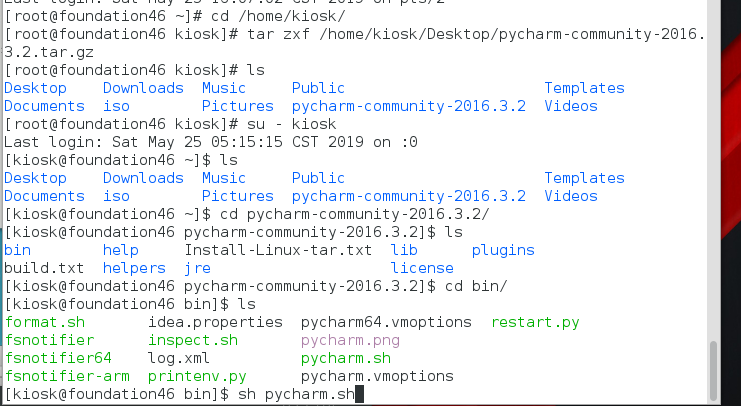Viewport: 741px width, 406px height.
Task: Select the blue license directory name
Action: pos(422,268)
